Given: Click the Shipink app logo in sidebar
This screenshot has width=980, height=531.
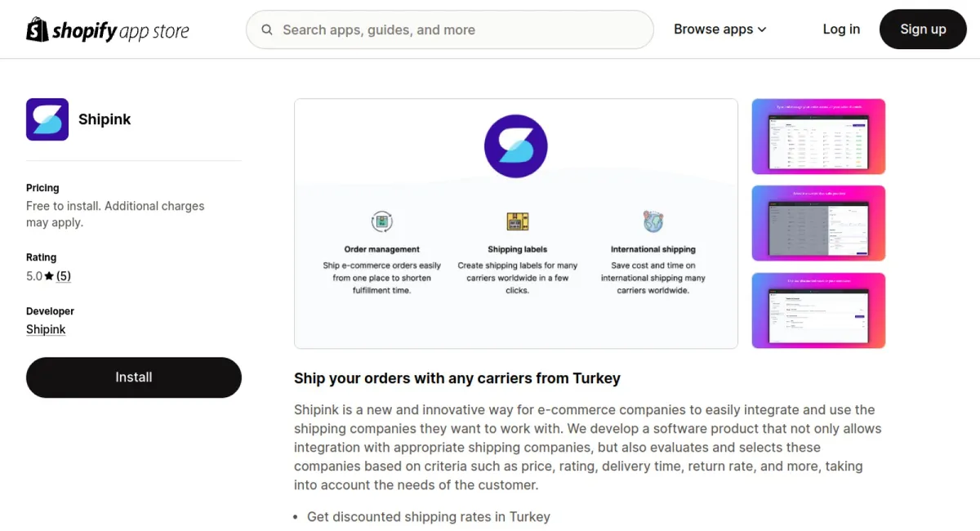Looking at the screenshot, I should click(47, 119).
